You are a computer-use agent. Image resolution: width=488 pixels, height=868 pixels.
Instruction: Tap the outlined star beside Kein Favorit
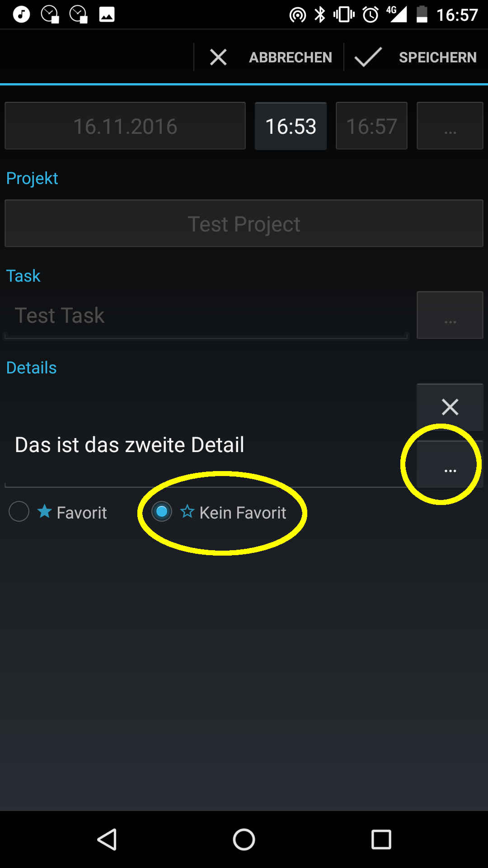point(187,511)
